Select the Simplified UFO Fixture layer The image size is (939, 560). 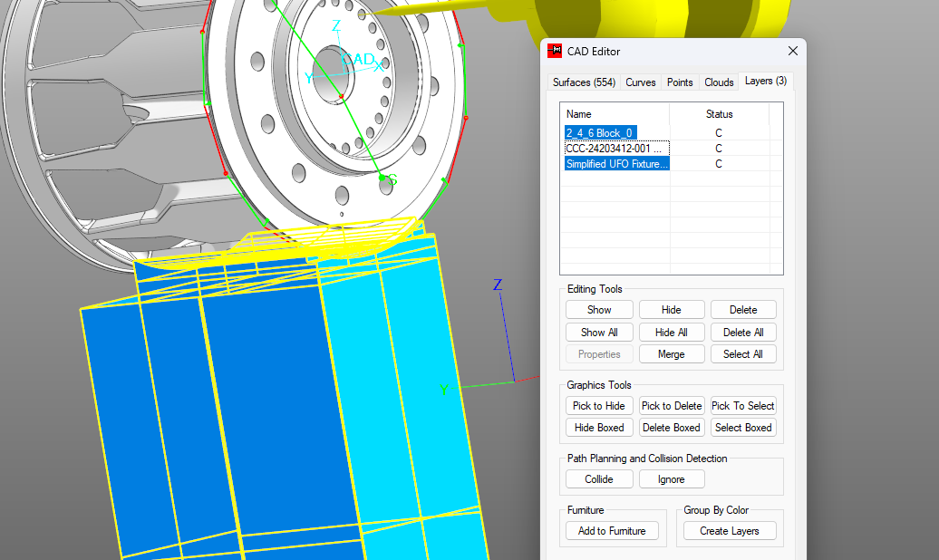[x=616, y=164]
